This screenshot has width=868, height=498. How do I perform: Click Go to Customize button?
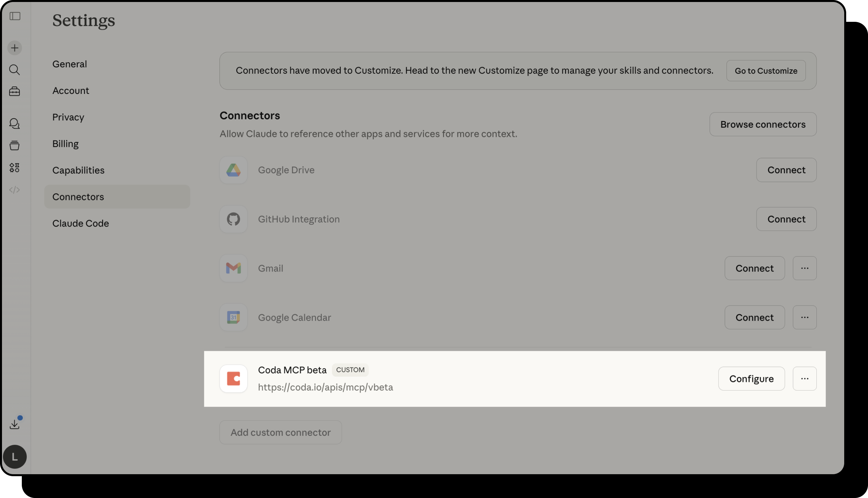[x=766, y=71]
